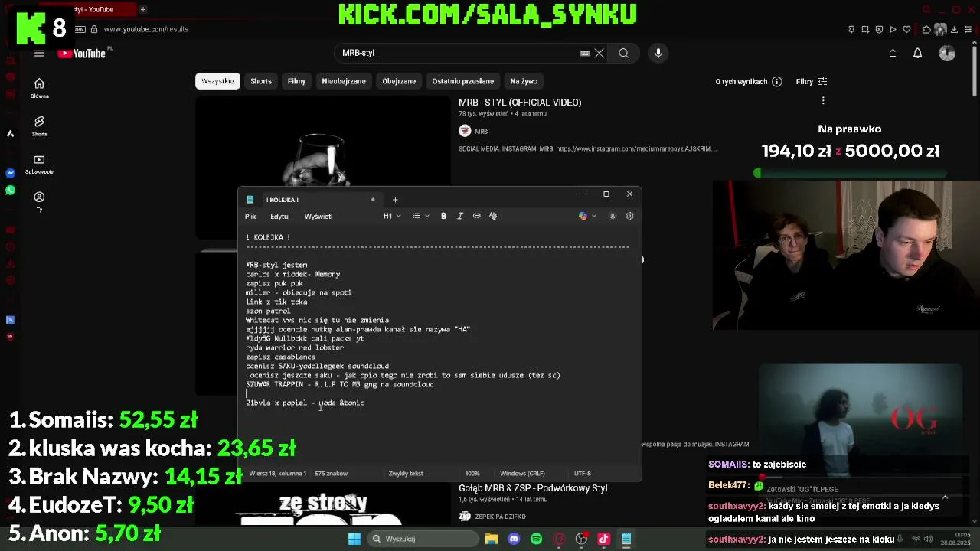This screenshot has width=980, height=551.
Task: Open the 100% zoom level in Notepad status bar
Action: (x=472, y=473)
